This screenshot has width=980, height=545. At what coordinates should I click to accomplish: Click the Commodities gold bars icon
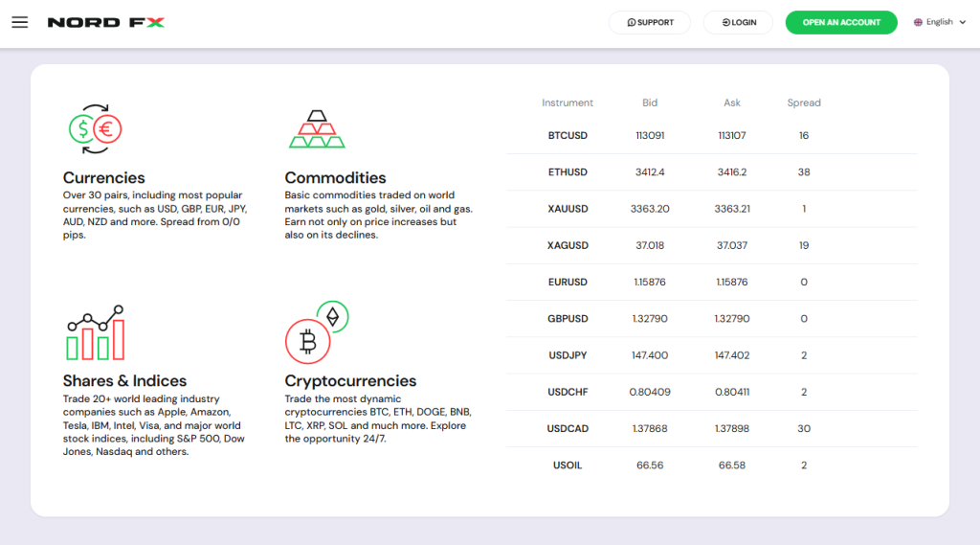[x=317, y=129]
